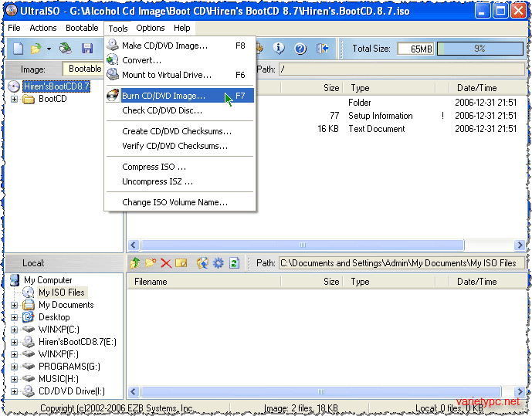Click the Refresh icon in Local toolbar
The width and height of the screenshot is (532, 416).
[x=234, y=262]
